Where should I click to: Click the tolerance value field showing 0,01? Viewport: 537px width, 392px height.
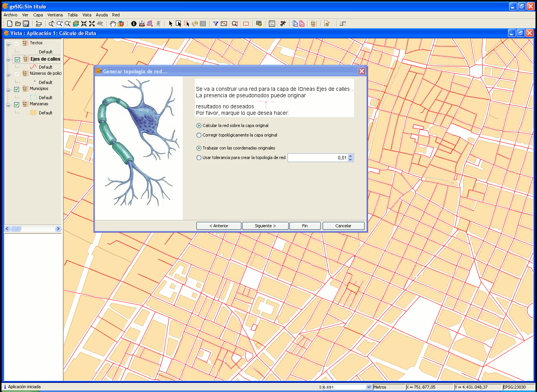pos(318,157)
